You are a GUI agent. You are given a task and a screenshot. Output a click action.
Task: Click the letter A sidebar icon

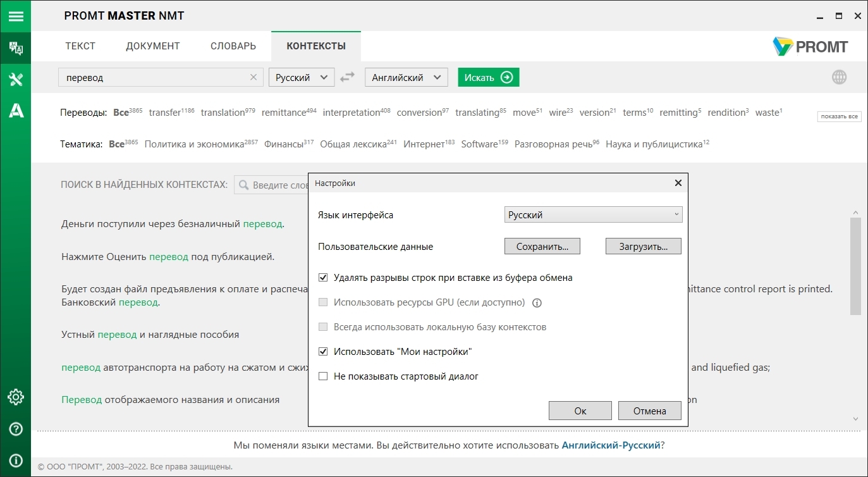[x=15, y=111]
